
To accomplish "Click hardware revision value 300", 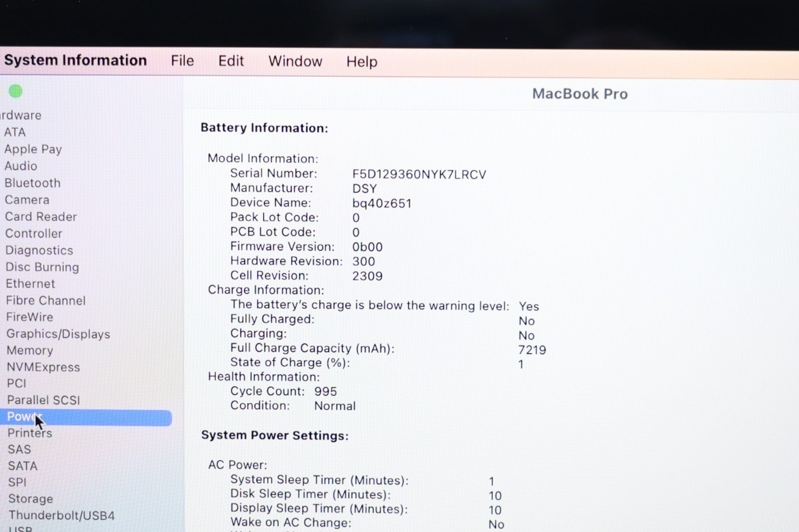I will [x=364, y=262].
